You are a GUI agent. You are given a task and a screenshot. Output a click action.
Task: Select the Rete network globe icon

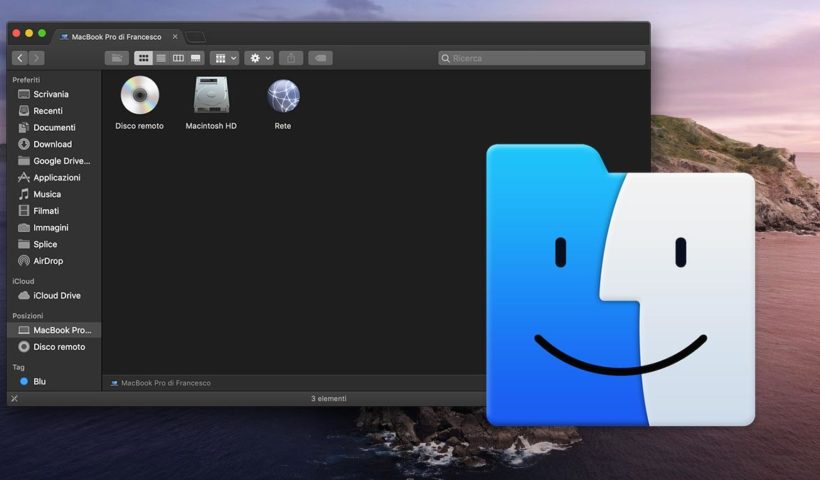coord(283,96)
